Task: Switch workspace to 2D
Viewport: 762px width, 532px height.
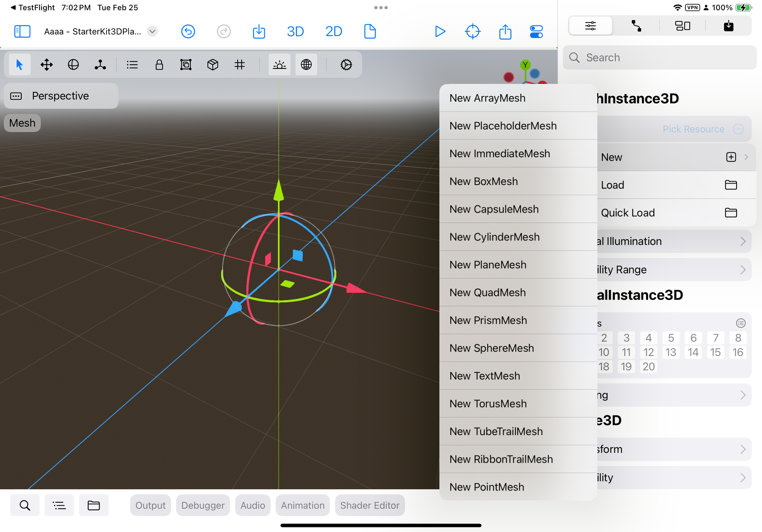Action: (333, 31)
